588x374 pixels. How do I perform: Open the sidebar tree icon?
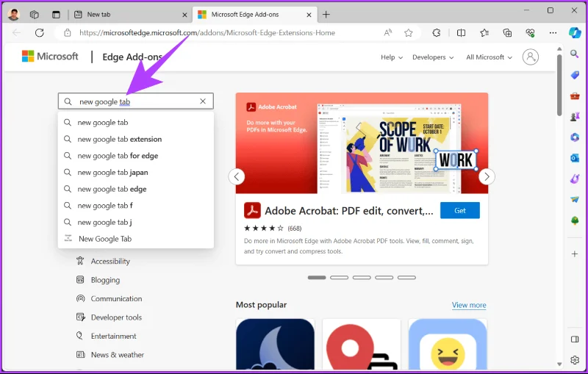575,220
